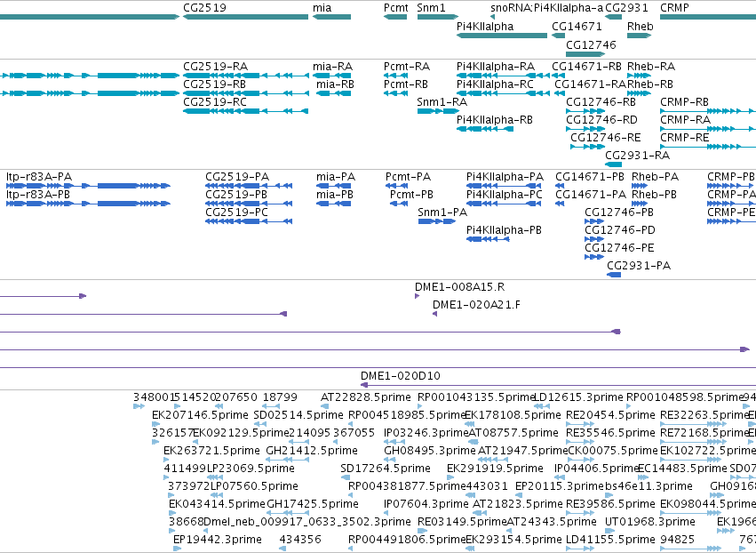The width and height of the screenshot is (756, 553).
Task: Click the EK291919.5prime EST label
Action: pyautogui.click(x=495, y=469)
